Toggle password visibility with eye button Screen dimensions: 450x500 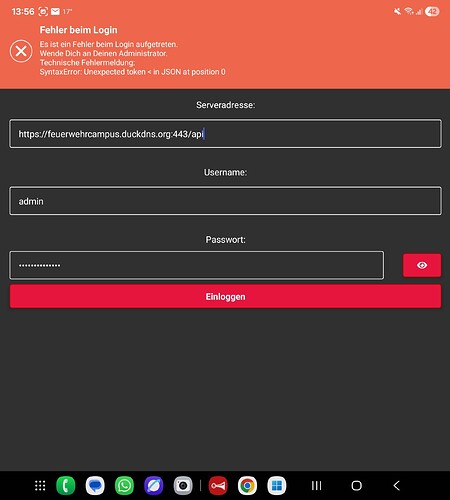point(422,265)
